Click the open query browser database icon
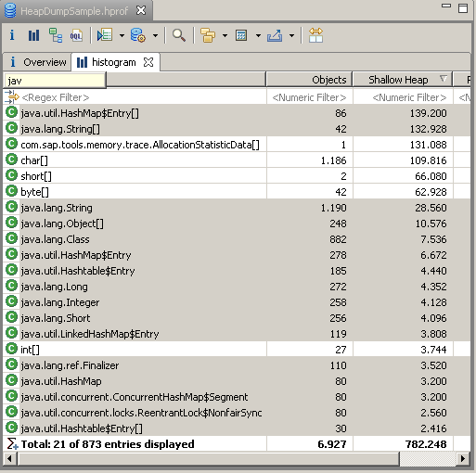This screenshot has height=473, width=476. point(138,35)
